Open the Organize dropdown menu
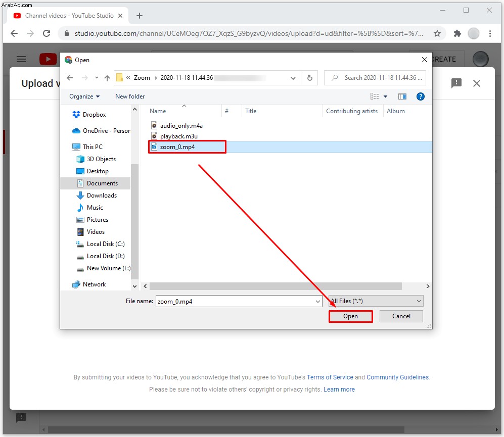The width and height of the screenshot is (504, 437). pos(84,96)
